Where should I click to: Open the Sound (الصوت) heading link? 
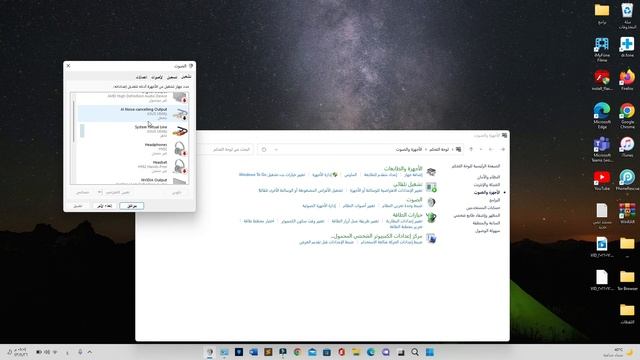click(x=414, y=199)
